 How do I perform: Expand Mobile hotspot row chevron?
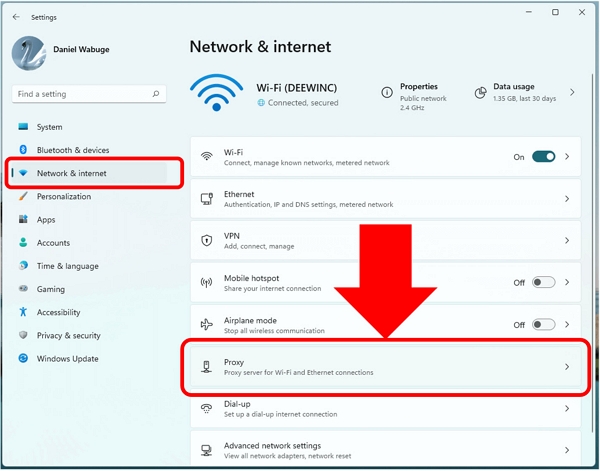tap(567, 282)
